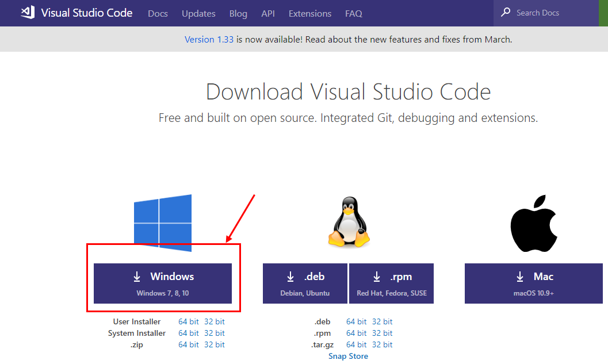Click the blue Windows logo image
Image resolution: width=608 pixels, height=364 pixels.
[x=163, y=223]
